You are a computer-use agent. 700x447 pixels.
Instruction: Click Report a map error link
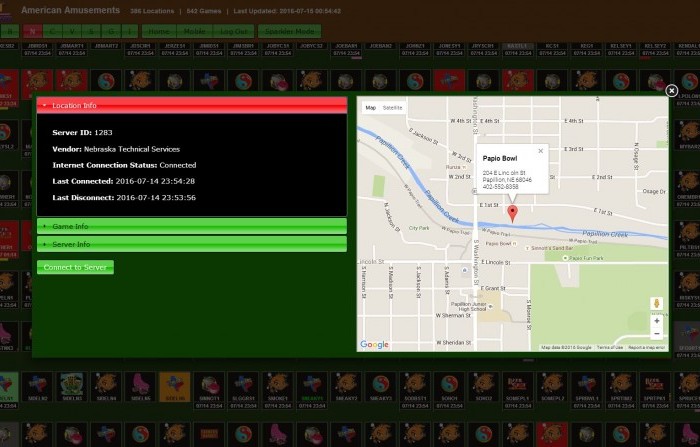click(645, 347)
